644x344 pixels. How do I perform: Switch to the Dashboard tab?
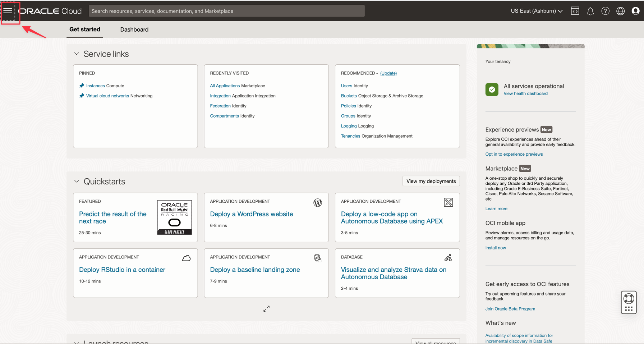point(134,29)
